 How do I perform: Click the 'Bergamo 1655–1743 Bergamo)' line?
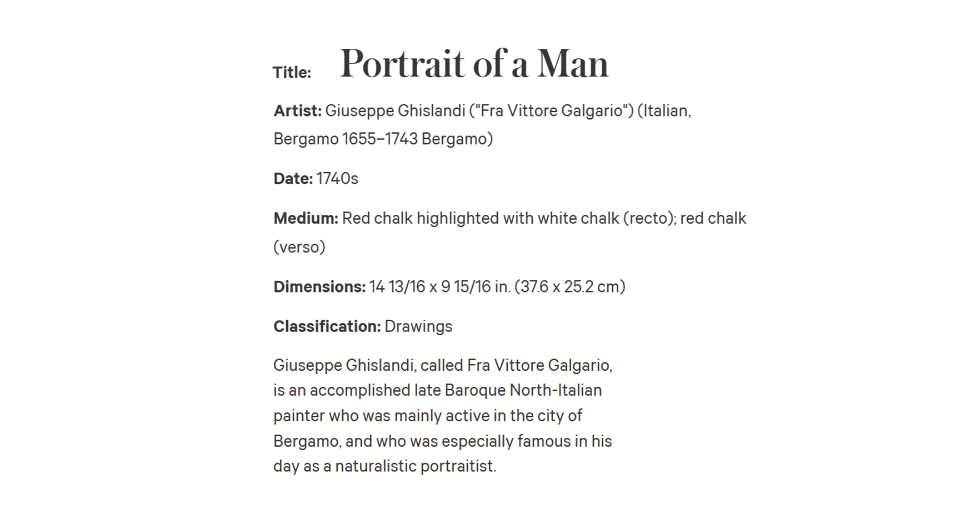pos(383,139)
